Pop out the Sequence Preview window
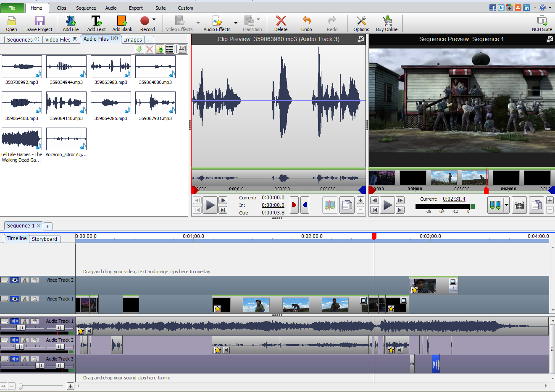The image size is (555, 392). point(550,39)
